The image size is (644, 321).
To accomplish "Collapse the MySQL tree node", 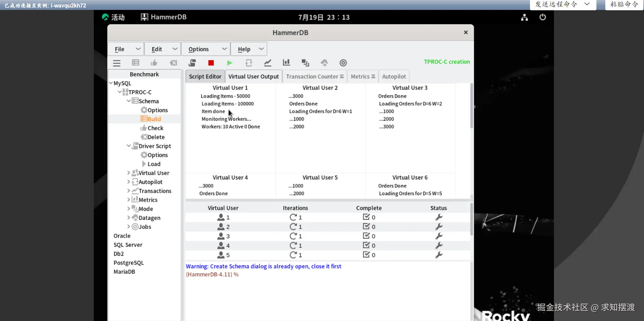I will [111, 83].
